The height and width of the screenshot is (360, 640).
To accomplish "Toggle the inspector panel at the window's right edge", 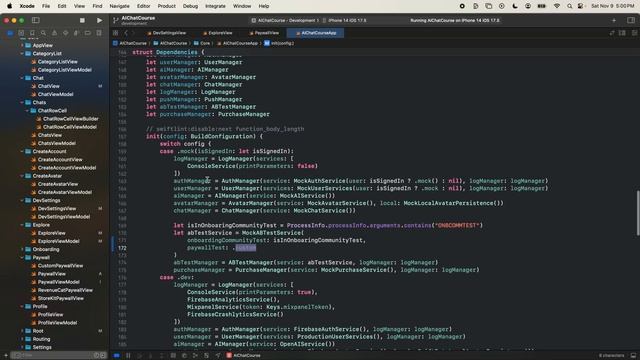I will pyautogui.click(x=631, y=20).
